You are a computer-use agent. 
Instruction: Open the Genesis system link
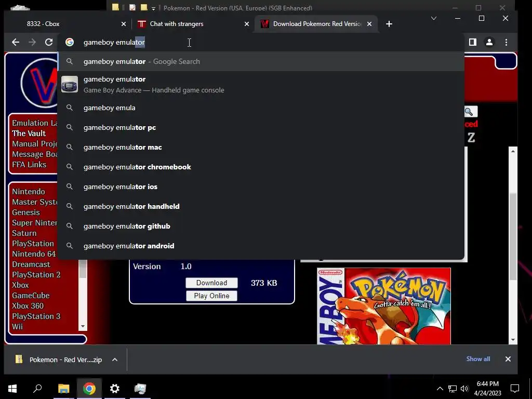click(x=26, y=212)
